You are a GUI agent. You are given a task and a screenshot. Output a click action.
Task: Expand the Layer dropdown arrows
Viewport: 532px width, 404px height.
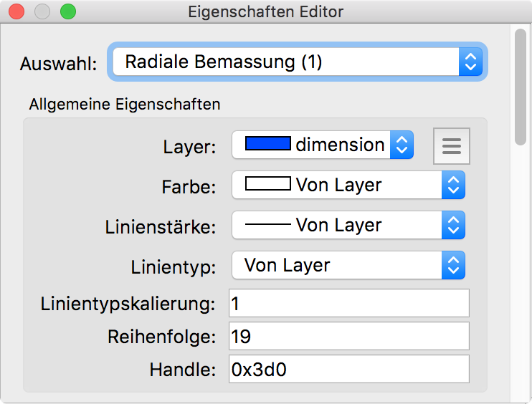402,145
